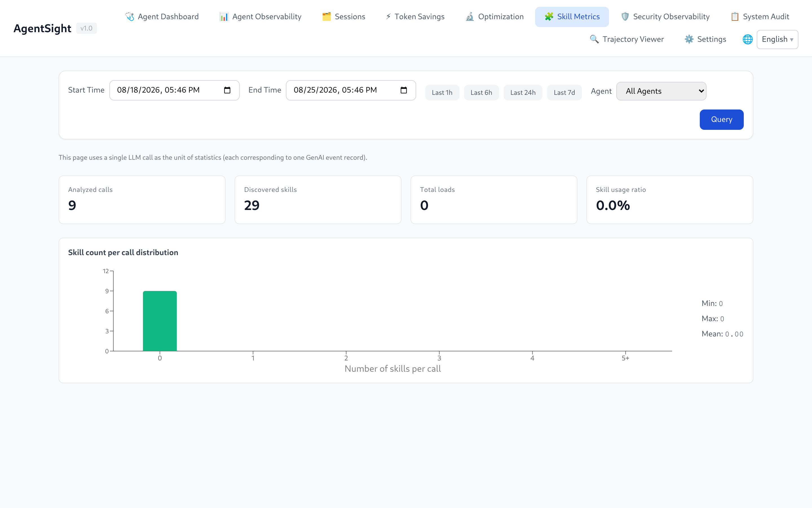This screenshot has width=812, height=508.
Task: Click the bar chart icon for Agent Observability
Action: (224, 16)
